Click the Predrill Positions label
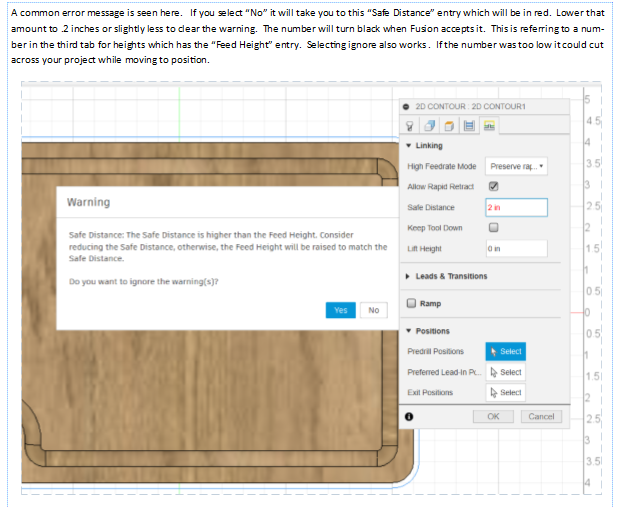Viewport: 622px width, 507px height. [435, 351]
